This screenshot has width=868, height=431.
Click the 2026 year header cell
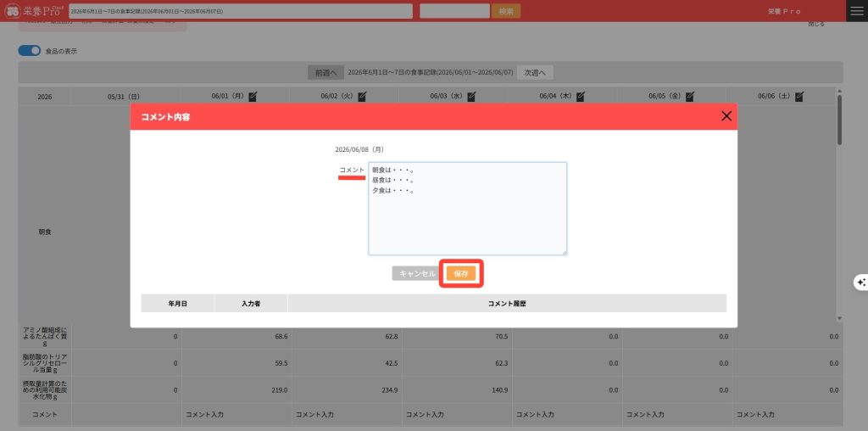point(45,97)
